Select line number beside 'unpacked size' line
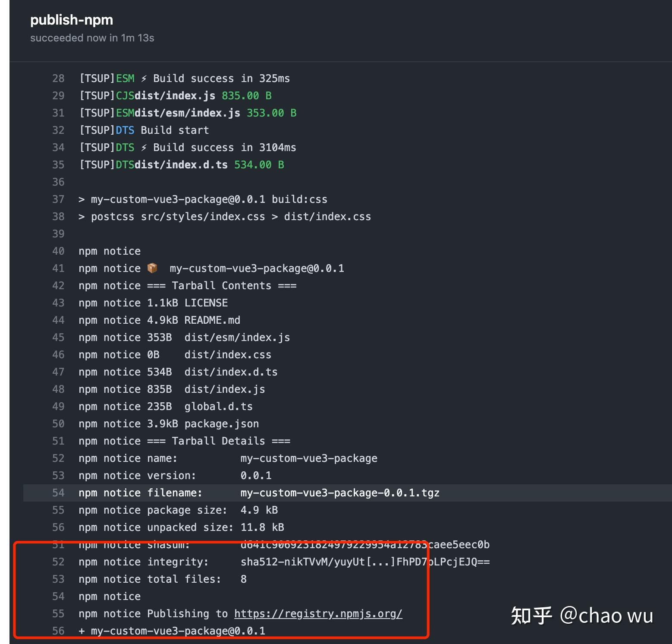 tap(58, 527)
